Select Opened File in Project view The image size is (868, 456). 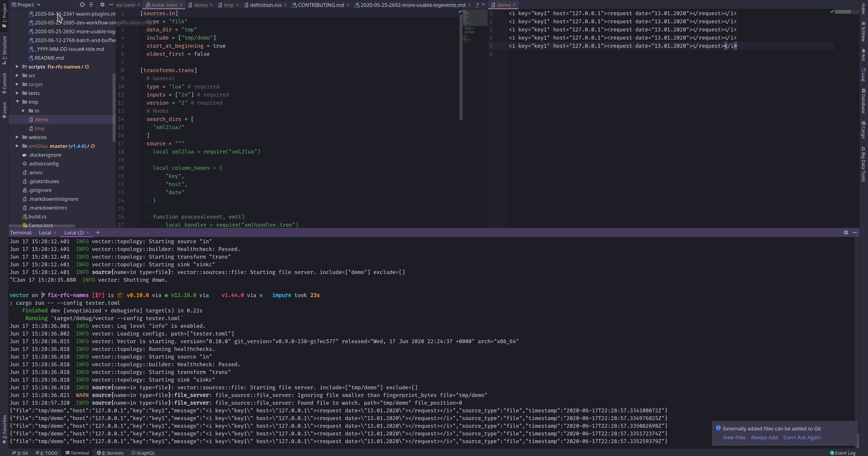tap(82, 5)
